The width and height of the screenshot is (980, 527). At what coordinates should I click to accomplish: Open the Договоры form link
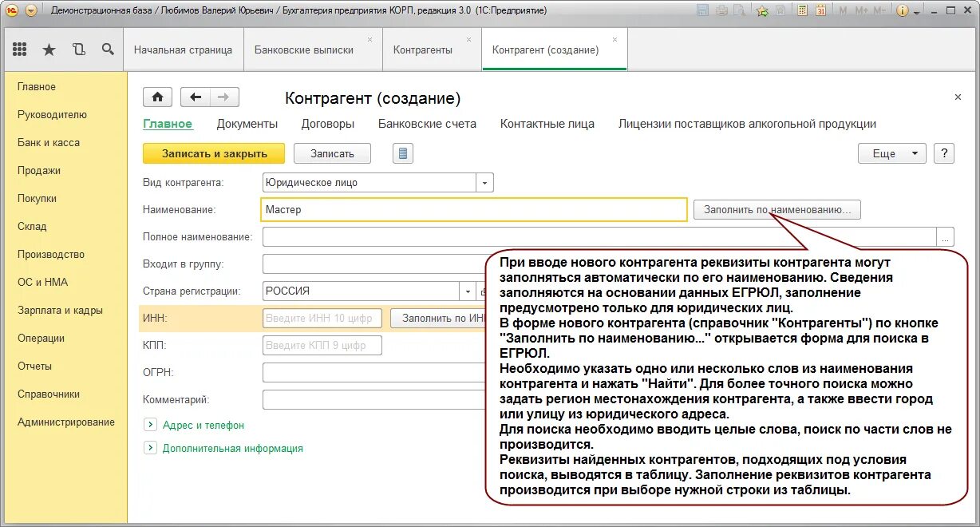[x=328, y=124]
